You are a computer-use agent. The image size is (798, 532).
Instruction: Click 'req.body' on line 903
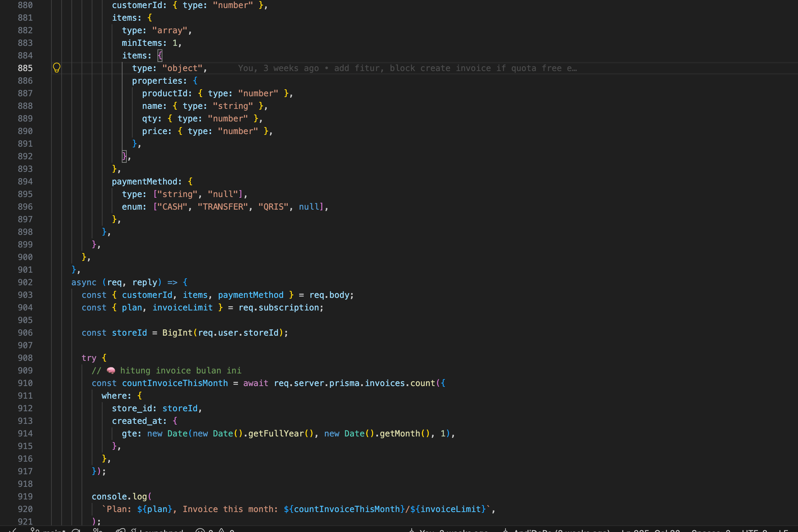[329, 295]
